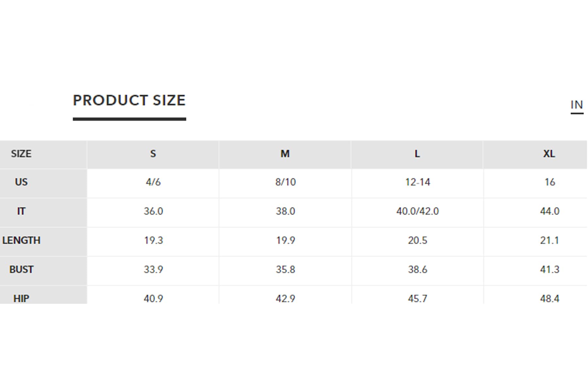Click the 35.8 bust value
Screen dimensions: 588x392
pos(285,270)
